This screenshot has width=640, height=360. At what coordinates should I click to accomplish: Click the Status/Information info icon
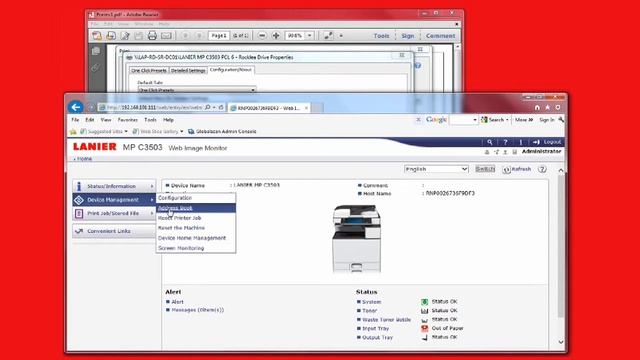point(79,186)
